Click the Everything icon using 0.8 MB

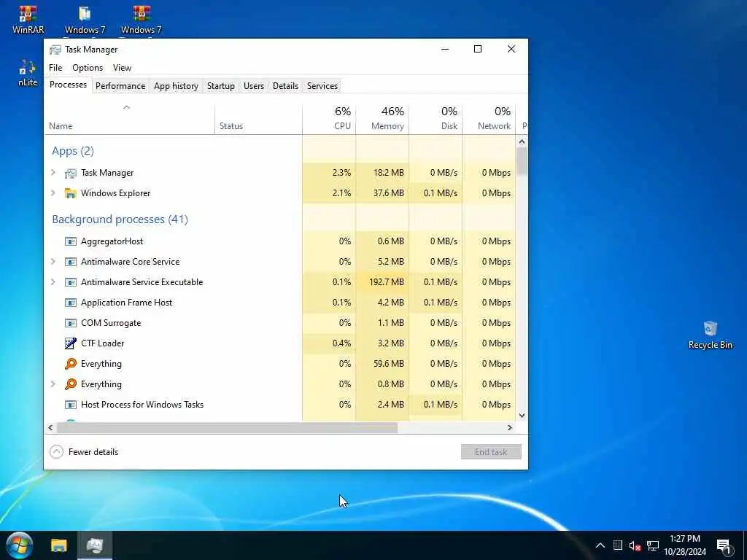tap(71, 384)
